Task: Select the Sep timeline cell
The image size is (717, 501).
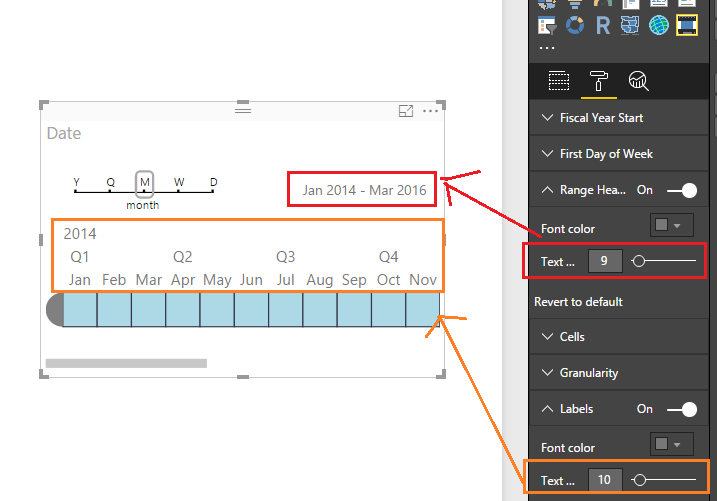Action: point(354,310)
